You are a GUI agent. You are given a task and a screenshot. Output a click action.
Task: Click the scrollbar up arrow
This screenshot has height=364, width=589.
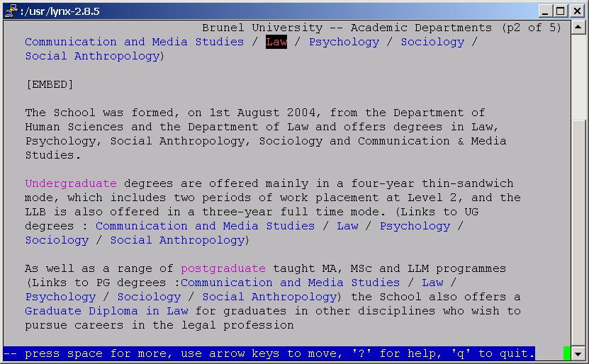pos(578,28)
